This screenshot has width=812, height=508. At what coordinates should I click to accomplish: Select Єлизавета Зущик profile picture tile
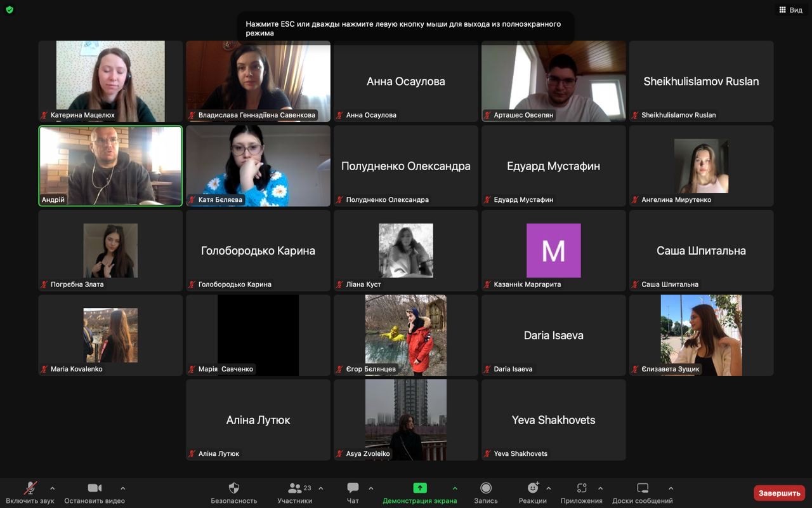(702, 335)
